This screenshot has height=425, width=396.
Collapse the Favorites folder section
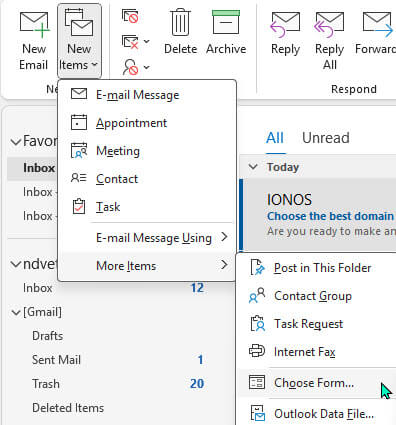click(16, 142)
